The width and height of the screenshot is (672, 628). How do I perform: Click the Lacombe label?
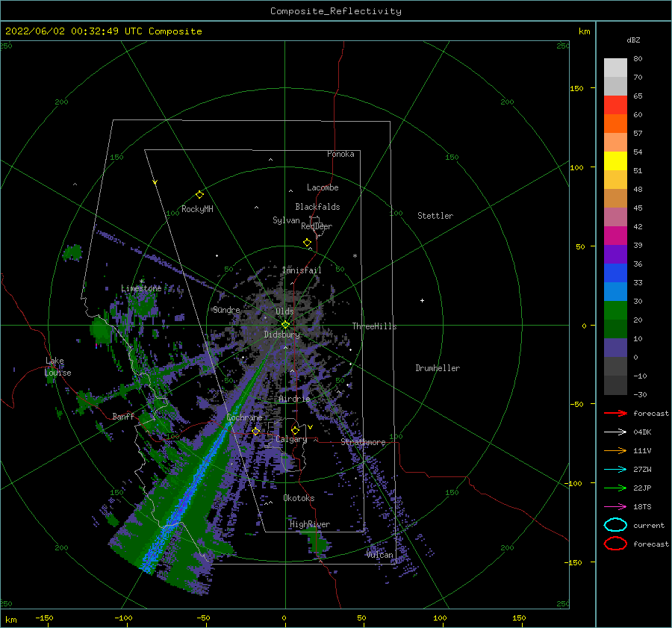pyautogui.click(x=323, y=187)
